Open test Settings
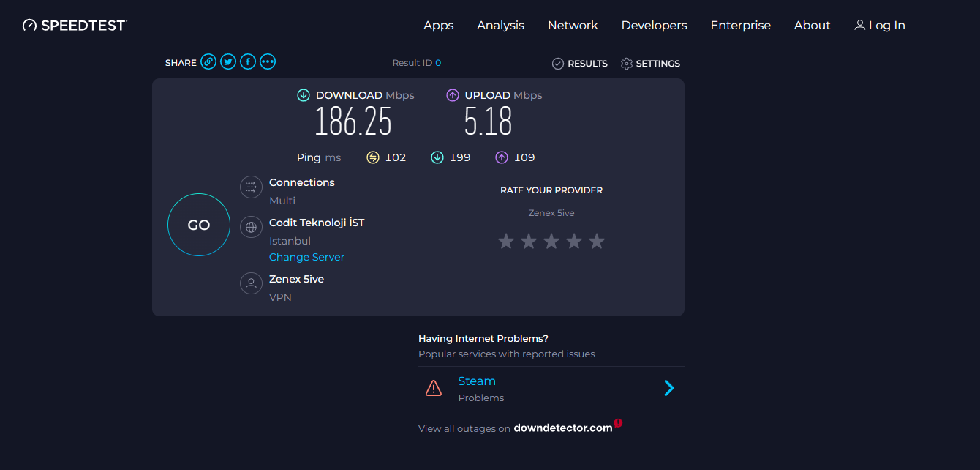980x470 pixels. point(650,64)
